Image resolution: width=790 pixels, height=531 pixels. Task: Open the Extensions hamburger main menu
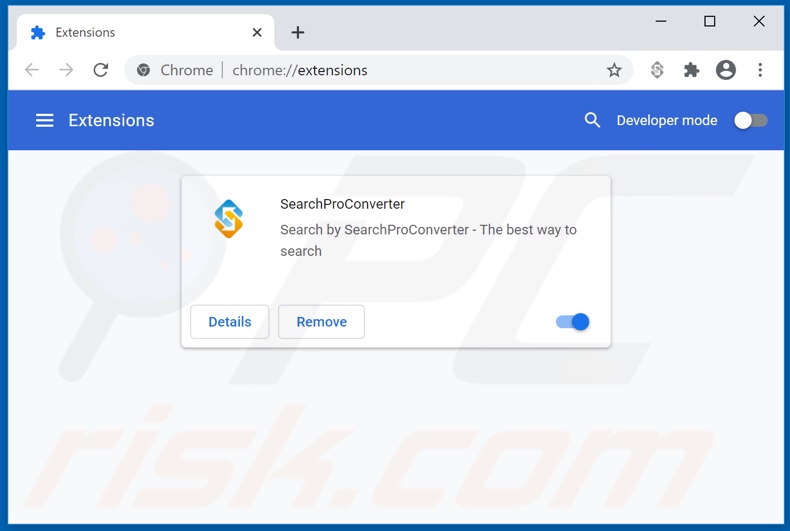coord(44,120)
